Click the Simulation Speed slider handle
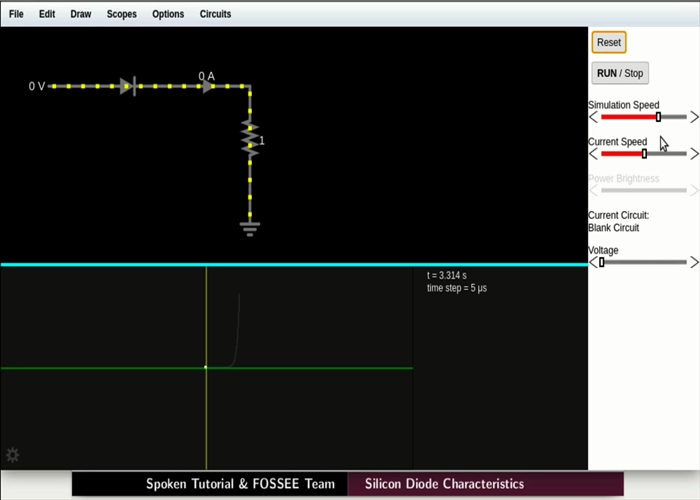700x500 pixels. (658, 117)
